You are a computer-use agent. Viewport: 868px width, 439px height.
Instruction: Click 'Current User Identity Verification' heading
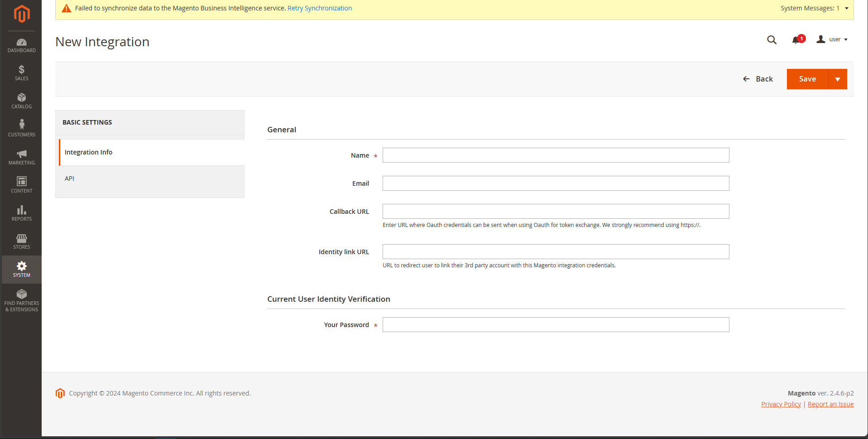point(329,299)
